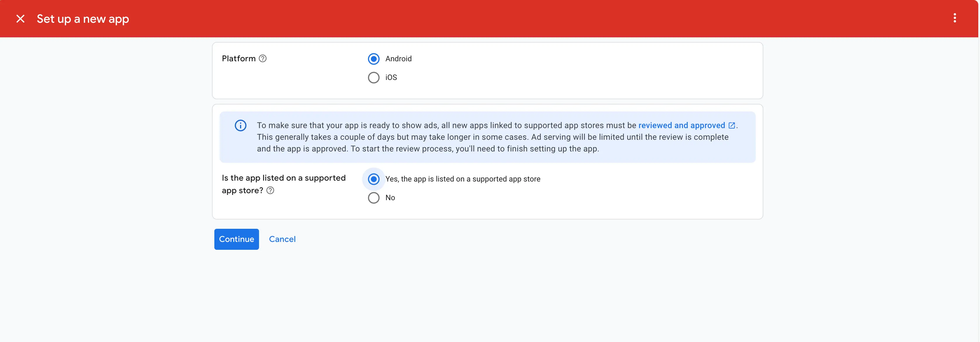This screenshot has width=980, height=342.
Task: Select 'Yes, the app is listed on a supported app store'
Action: click(x=373, y=179)
